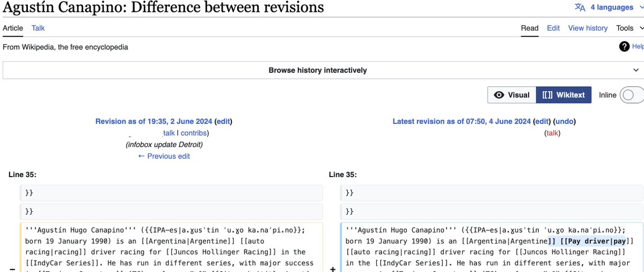Open the Talk tab
The width and height of the screenshot is (644, 272).
click(38, 28)
